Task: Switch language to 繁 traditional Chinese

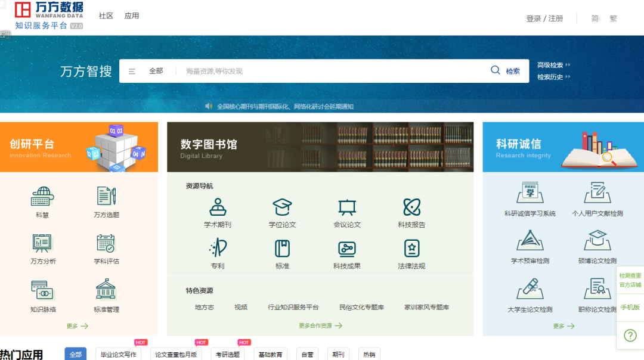Action: click(613, 18)
